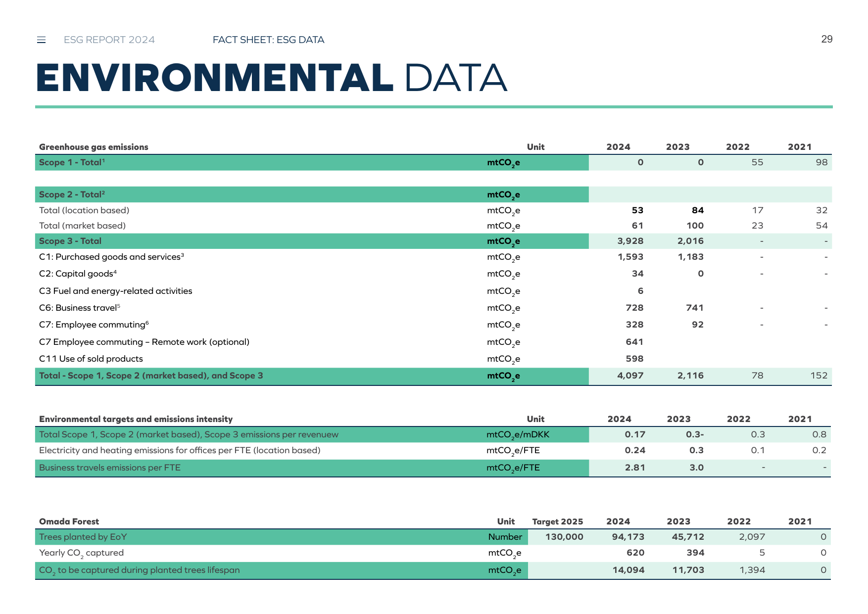The width and height of the screenshot is (868, 614).
Task: Click the Scope 3 - Total row label
Action: 70,241
